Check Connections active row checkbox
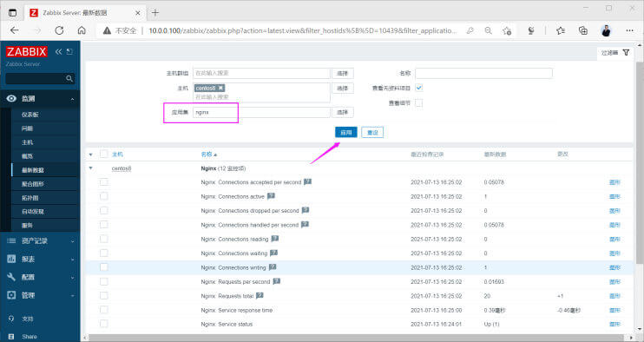 click(x=104, y=196)
